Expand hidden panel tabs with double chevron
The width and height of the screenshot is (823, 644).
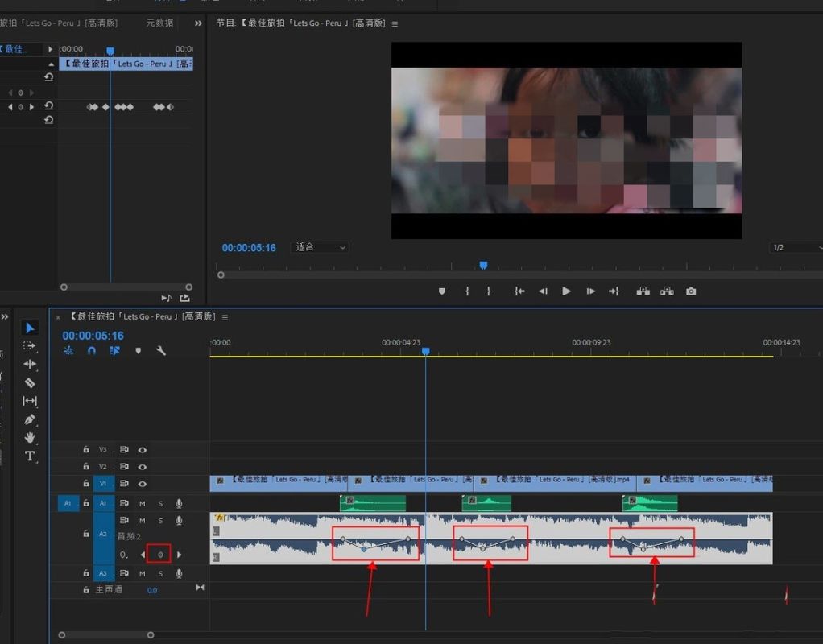point(198,23)
